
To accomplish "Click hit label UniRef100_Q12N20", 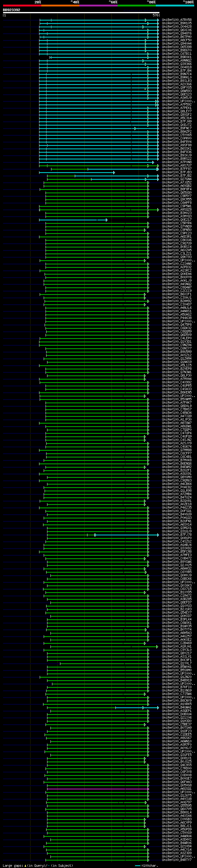I will click(177, 676).
